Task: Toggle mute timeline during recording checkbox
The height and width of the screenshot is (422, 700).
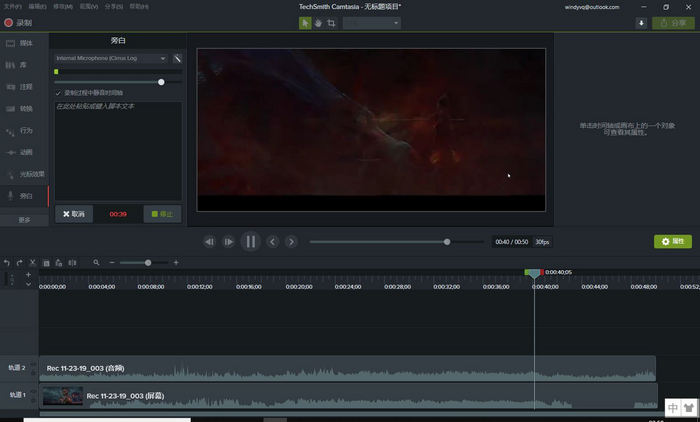Action: 58,93
